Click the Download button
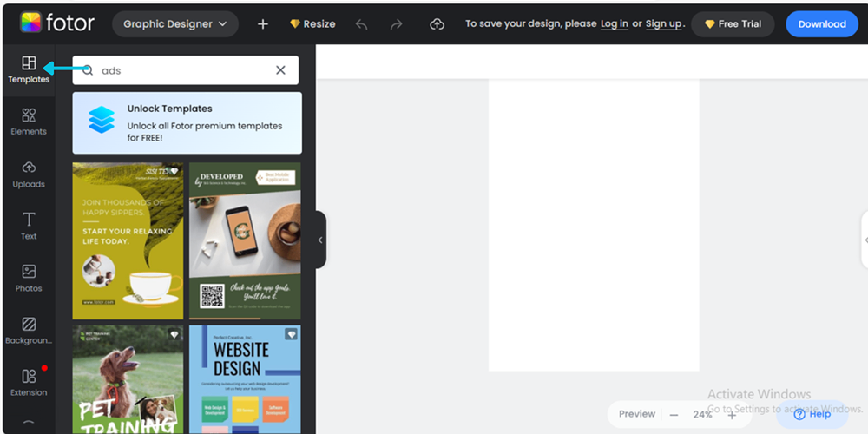 (x=822, y=23)
